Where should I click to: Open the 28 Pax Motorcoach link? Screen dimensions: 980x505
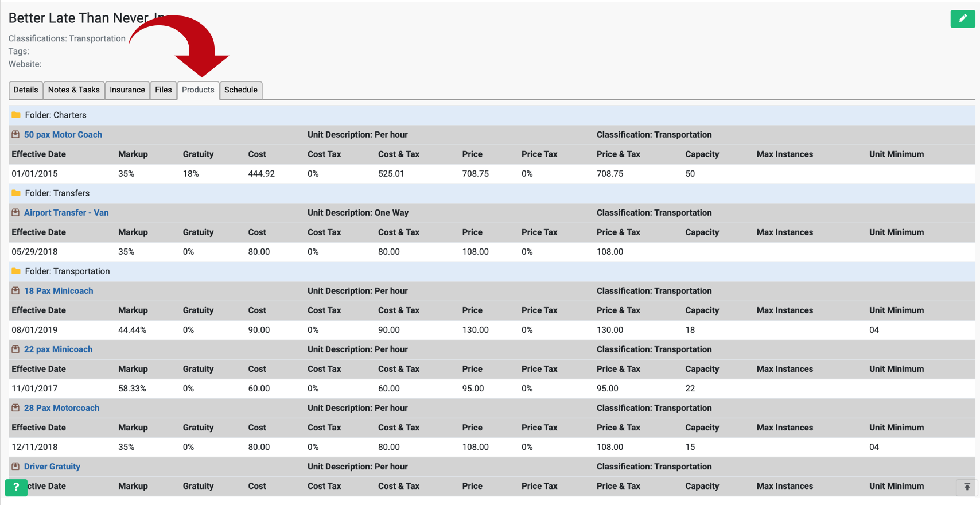pos(62,407)
